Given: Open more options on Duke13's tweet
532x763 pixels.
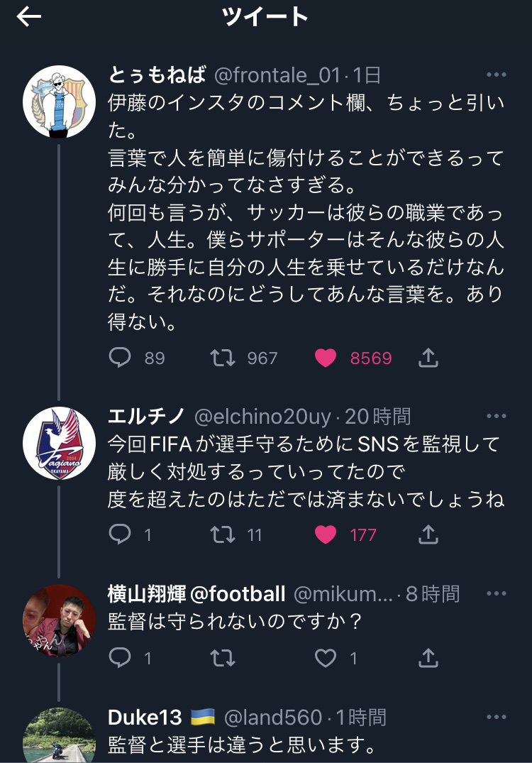Looking at the screenshot, I should coord(497,718).
